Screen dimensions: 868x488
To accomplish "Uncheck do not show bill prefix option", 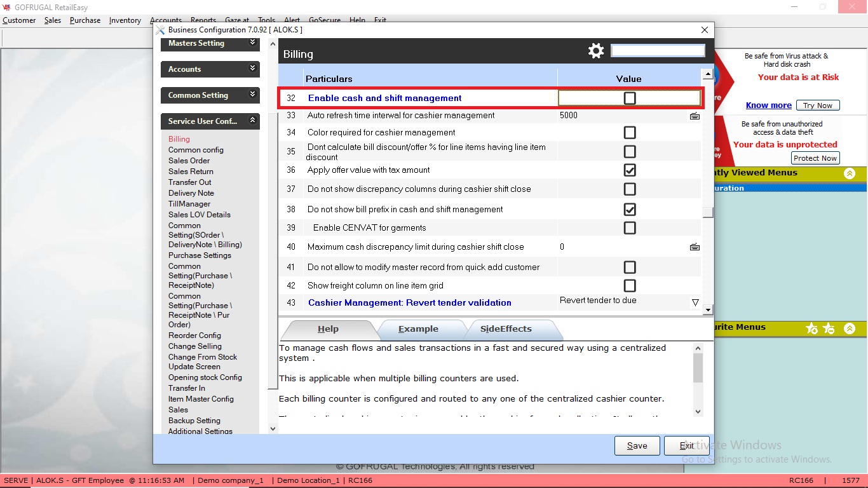I will pos(630,210).
